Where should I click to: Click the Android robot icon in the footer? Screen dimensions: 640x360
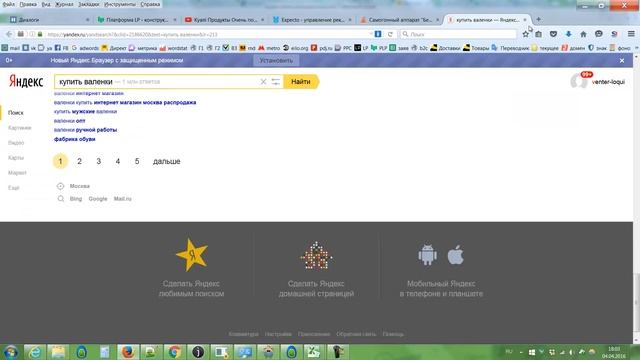point(427,255)
